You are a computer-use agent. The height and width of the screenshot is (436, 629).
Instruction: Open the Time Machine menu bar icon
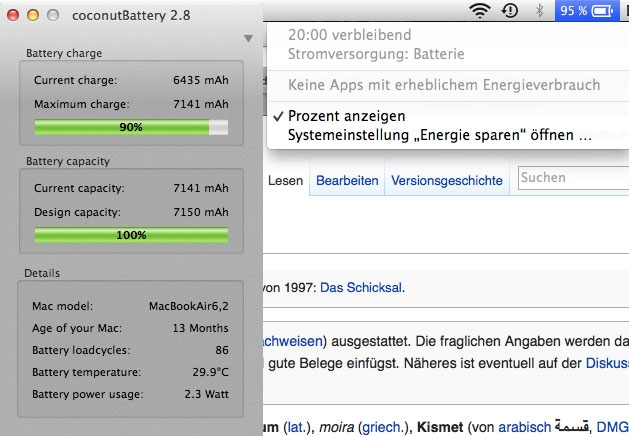(x=510, y=10)
